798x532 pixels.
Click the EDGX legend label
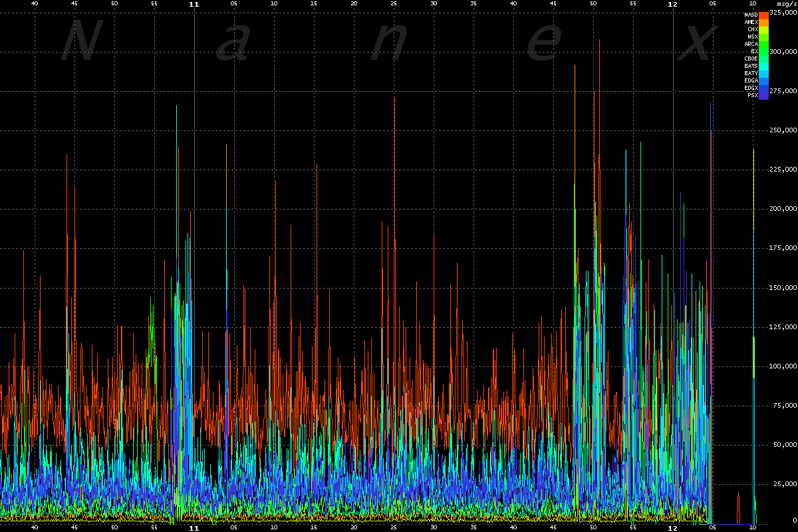pos(751,88)
